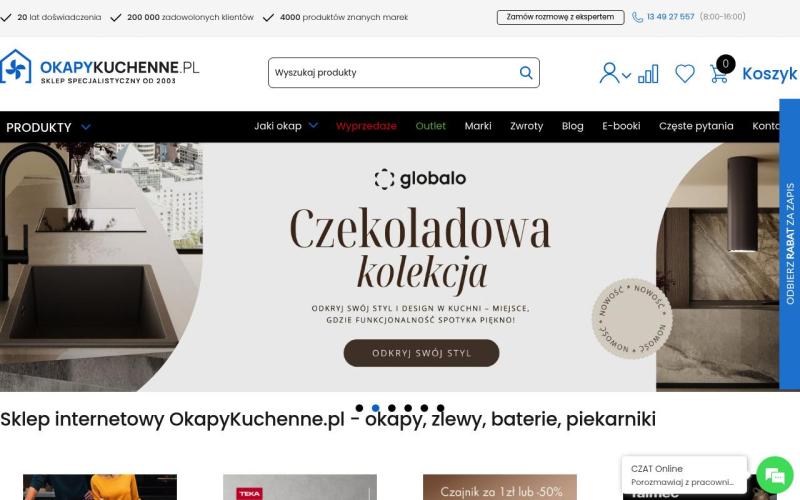Screen dimensions: 800x500
Task: Click the search magnifier icon
Action: pyautogui.click(x=526, y=72)
